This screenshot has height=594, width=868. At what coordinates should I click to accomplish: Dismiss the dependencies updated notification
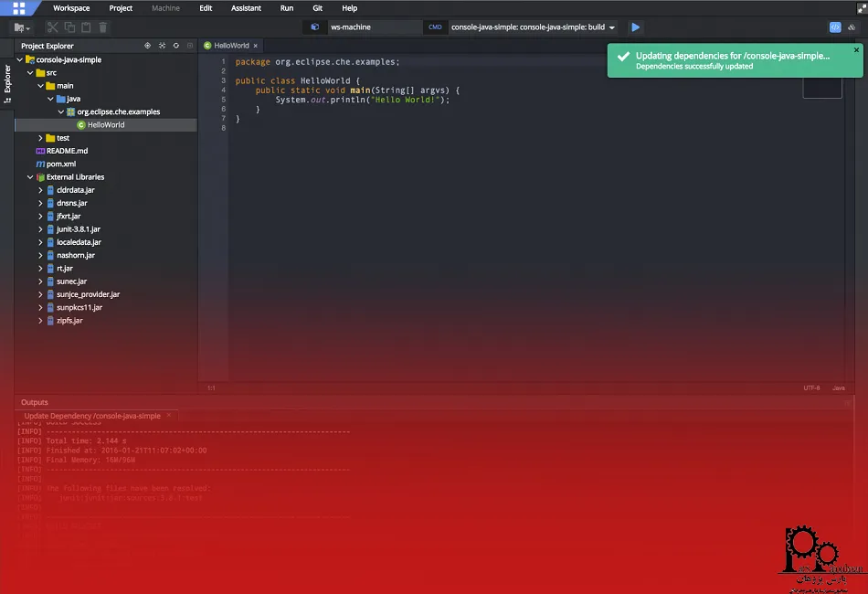point(856,50)
